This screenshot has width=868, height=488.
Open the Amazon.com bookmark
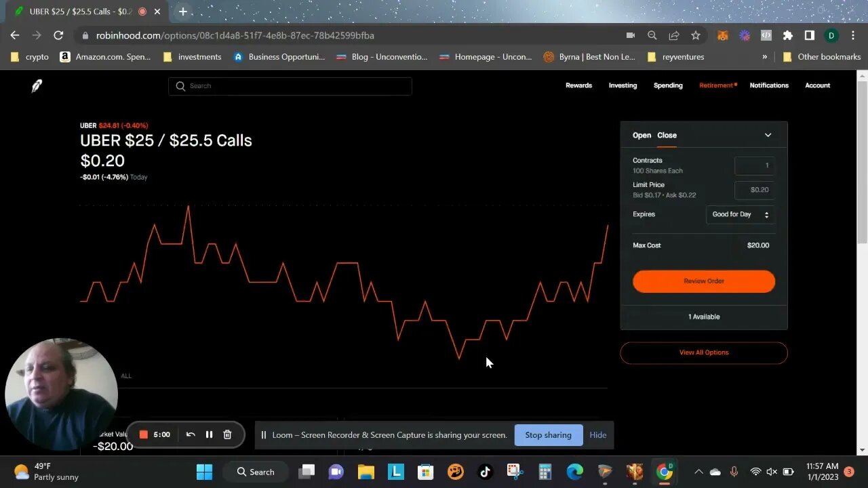point(106,57)
